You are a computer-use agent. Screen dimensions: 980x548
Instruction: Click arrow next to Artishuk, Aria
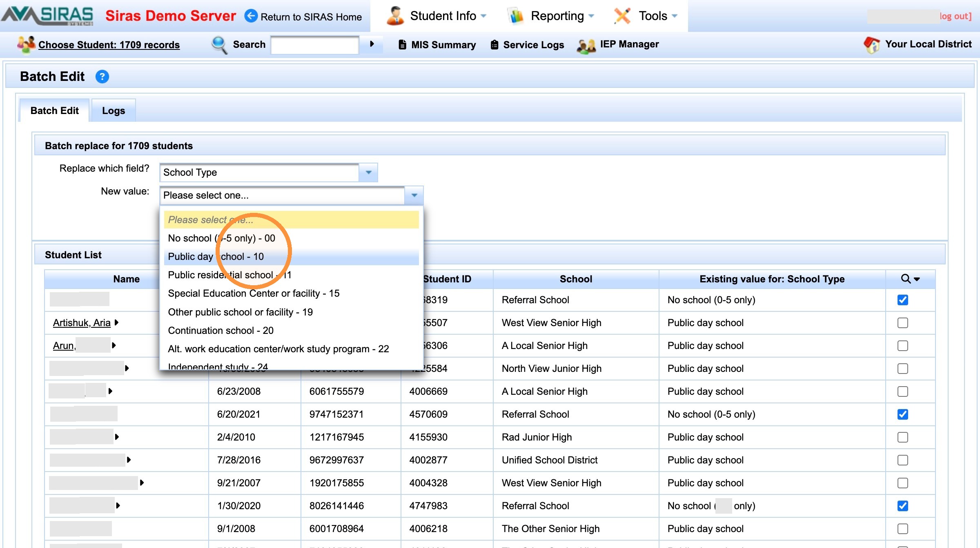click(x=116, y=322)
